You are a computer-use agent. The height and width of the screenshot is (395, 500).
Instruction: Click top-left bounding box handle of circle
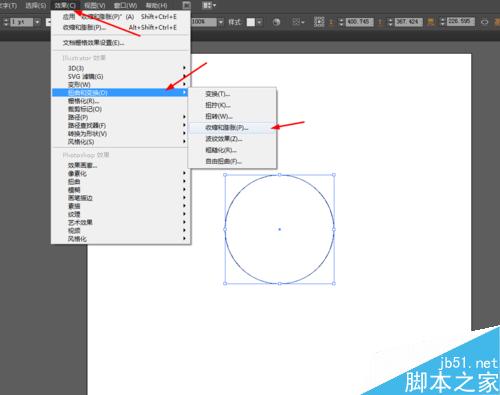coord(225,175)
